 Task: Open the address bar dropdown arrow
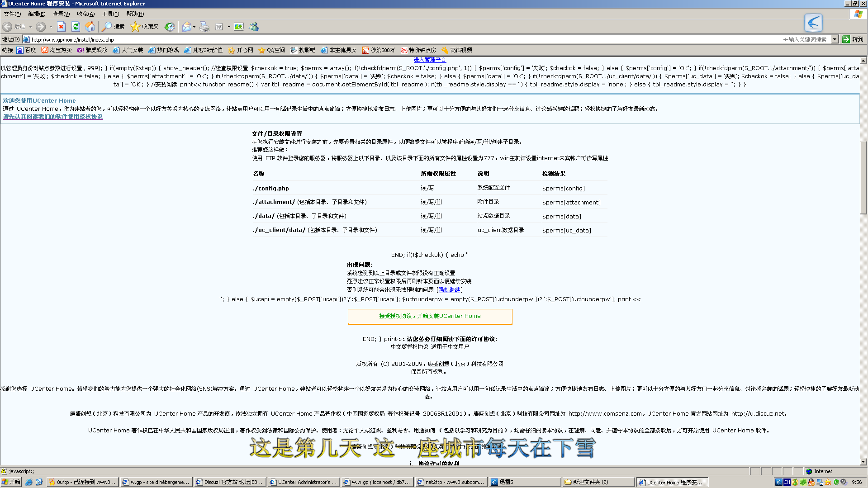click(x=835, y=39)
